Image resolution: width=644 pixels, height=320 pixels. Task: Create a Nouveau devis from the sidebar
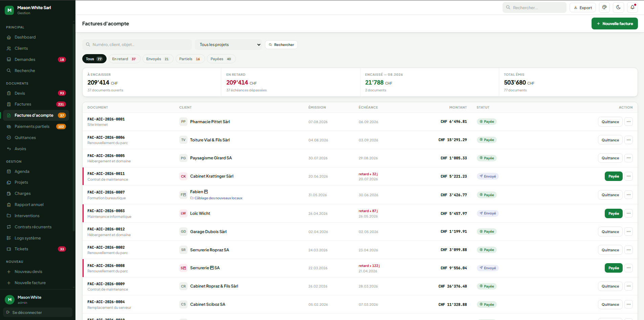[36, 272]
